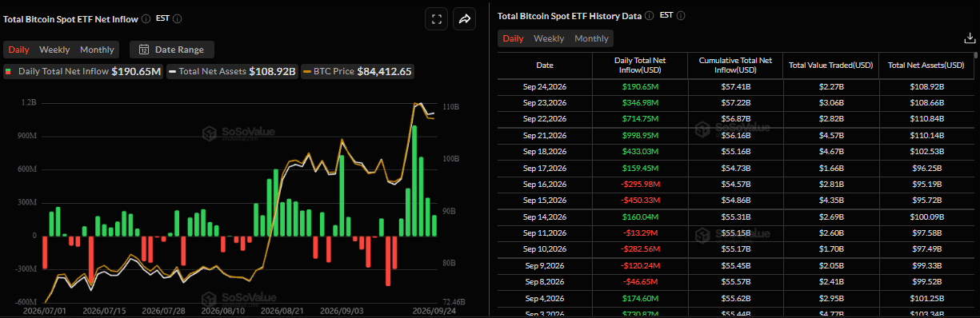980x318 pixels.
Task: Click the red-green inflow legend swatch
Action: coord(9,72)
